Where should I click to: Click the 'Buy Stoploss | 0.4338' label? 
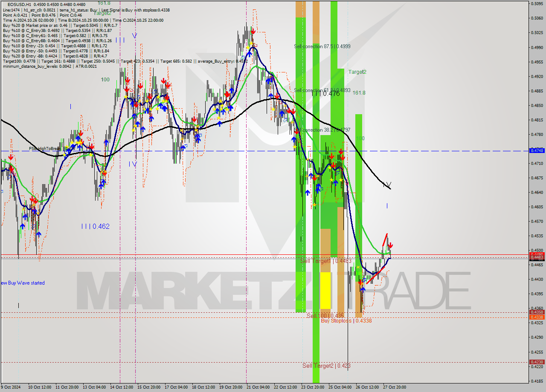point(346,320)
